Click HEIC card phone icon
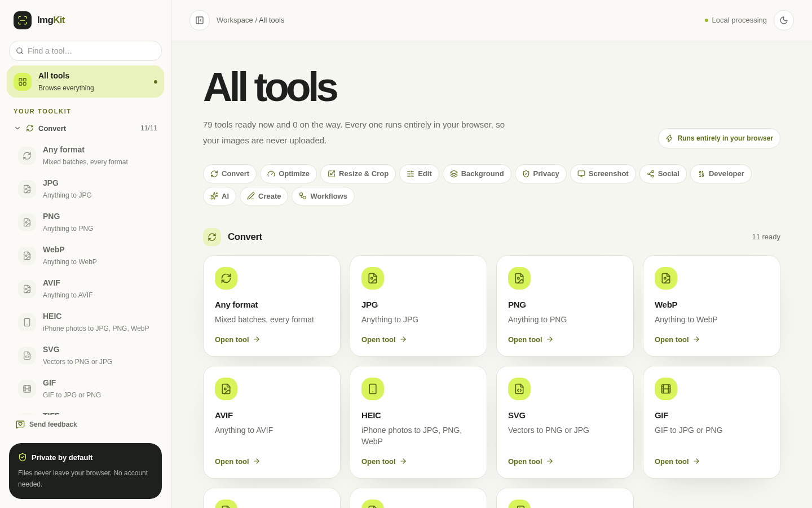Image resolution: width=812 pixels, height=508 pixels. [373, 389]
